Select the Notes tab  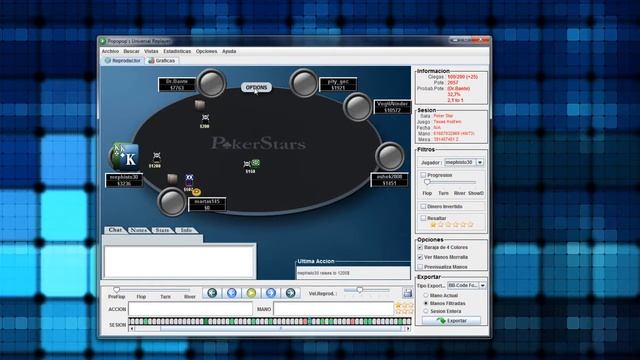coord(139,230)
